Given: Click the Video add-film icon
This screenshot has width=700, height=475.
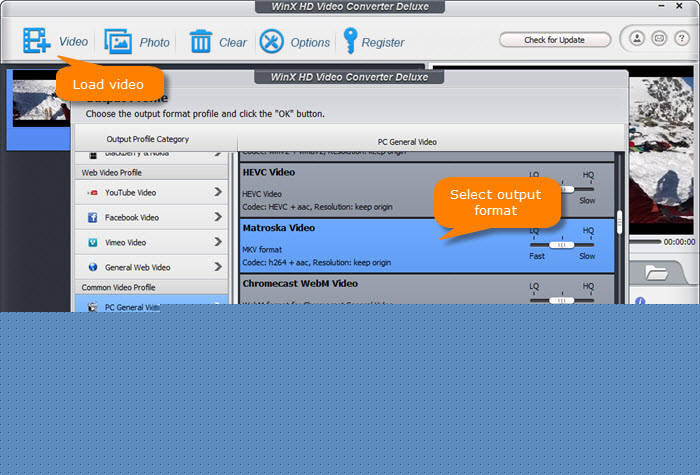Looking at the screenshot, I should (x=37, y=41).
